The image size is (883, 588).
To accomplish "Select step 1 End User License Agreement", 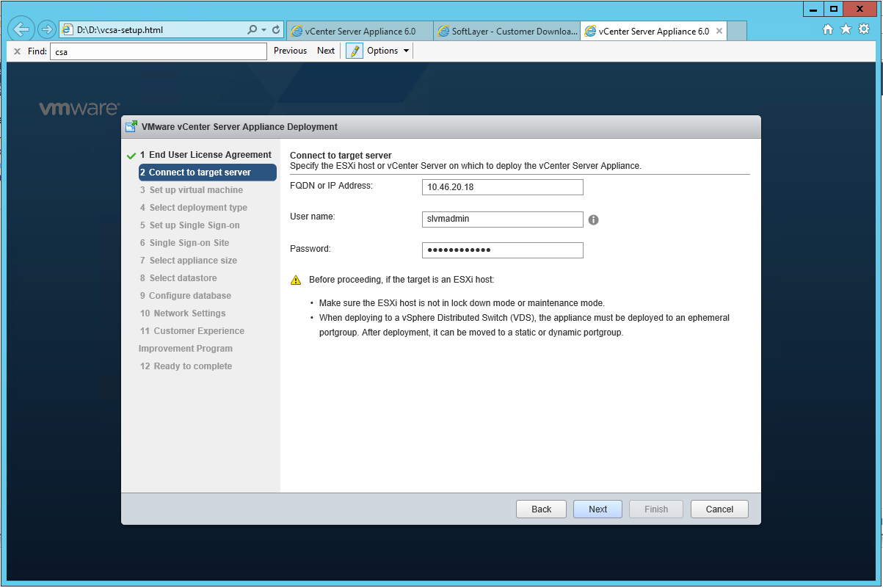I will (x=209, y=155).
